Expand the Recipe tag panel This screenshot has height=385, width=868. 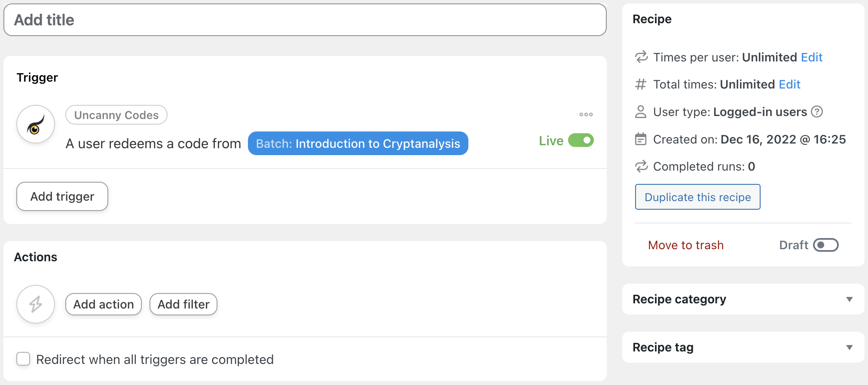click(x=849, y=347)
